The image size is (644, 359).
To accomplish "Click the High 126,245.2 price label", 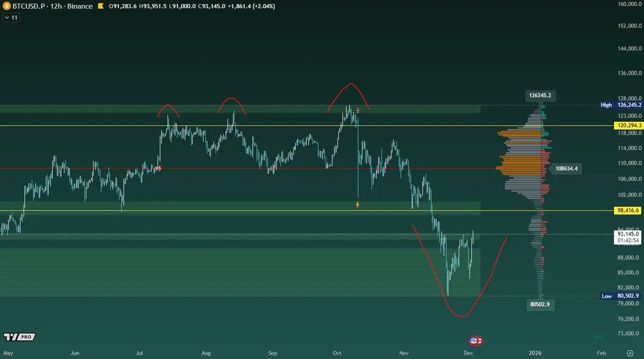I will coord(620,105).
